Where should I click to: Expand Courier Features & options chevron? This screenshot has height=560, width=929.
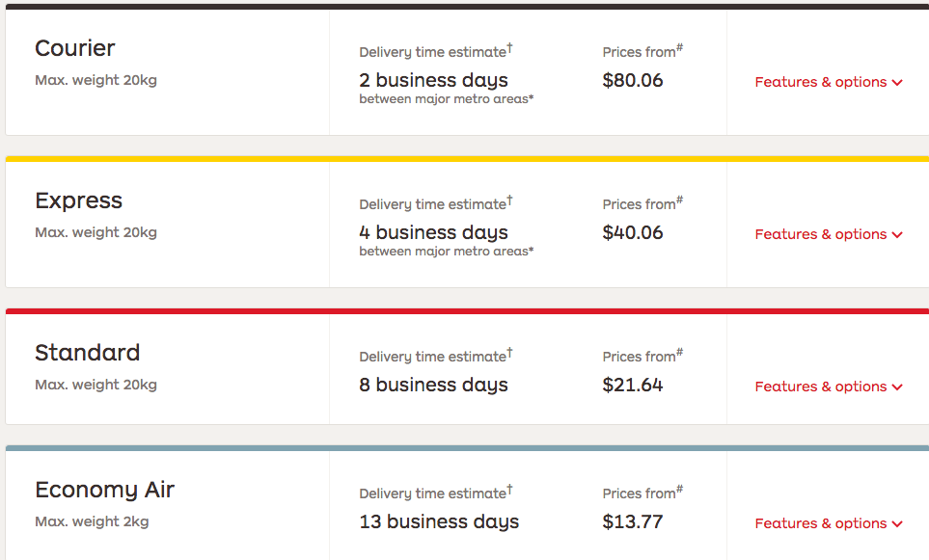pos(897,83)
